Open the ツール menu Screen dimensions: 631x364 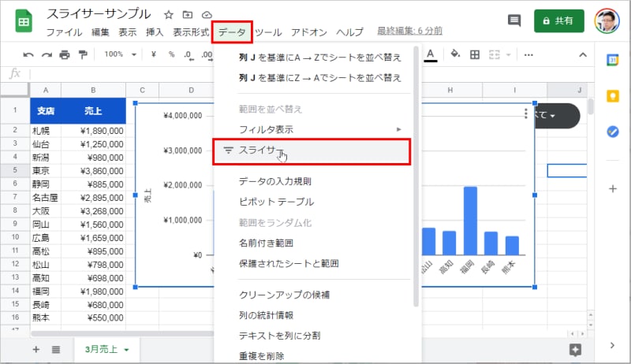click(x=268, y=32)
